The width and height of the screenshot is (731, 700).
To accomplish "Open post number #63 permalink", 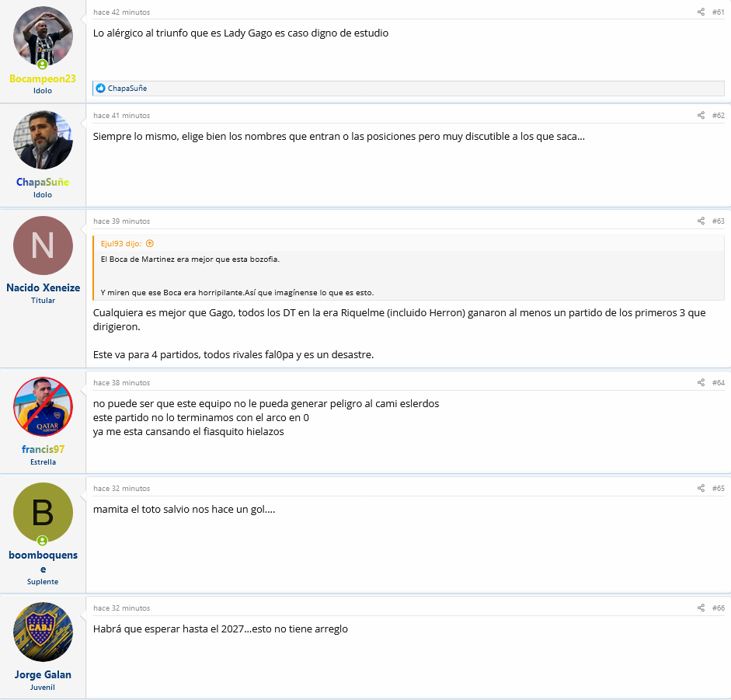I will [718, 221].
